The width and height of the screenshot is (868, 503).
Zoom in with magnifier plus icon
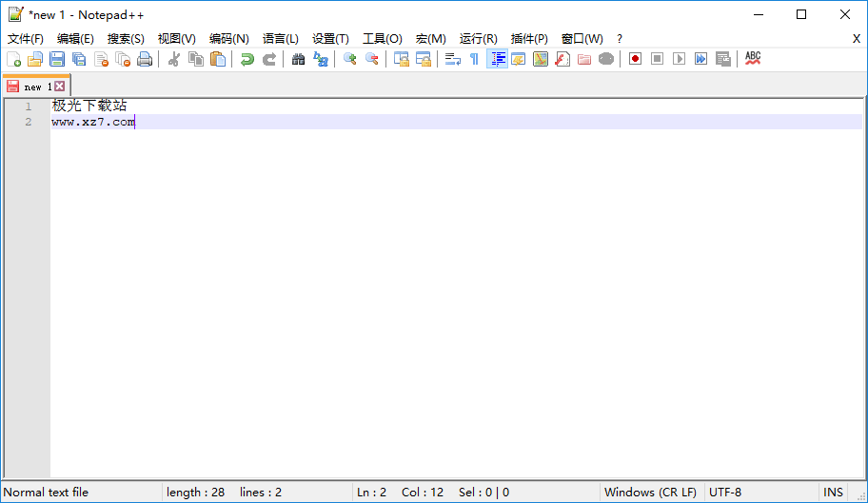click(x=350, y=59)
